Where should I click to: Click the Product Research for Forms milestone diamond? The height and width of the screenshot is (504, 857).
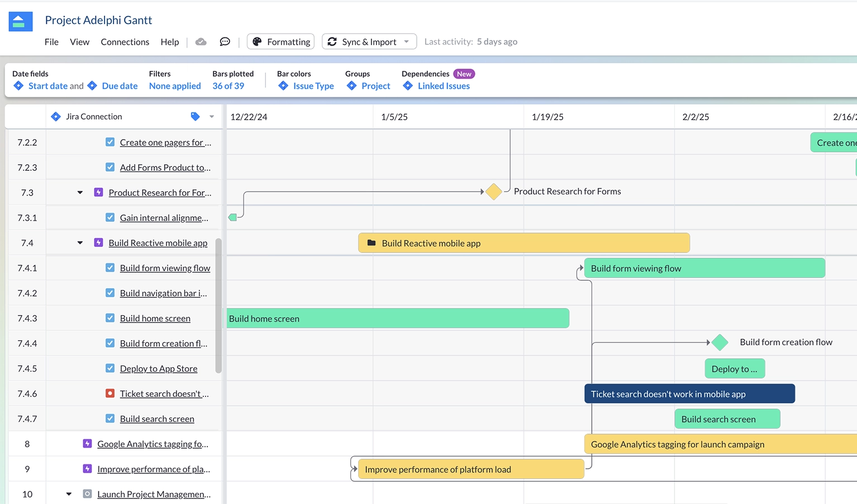(494, 192)
